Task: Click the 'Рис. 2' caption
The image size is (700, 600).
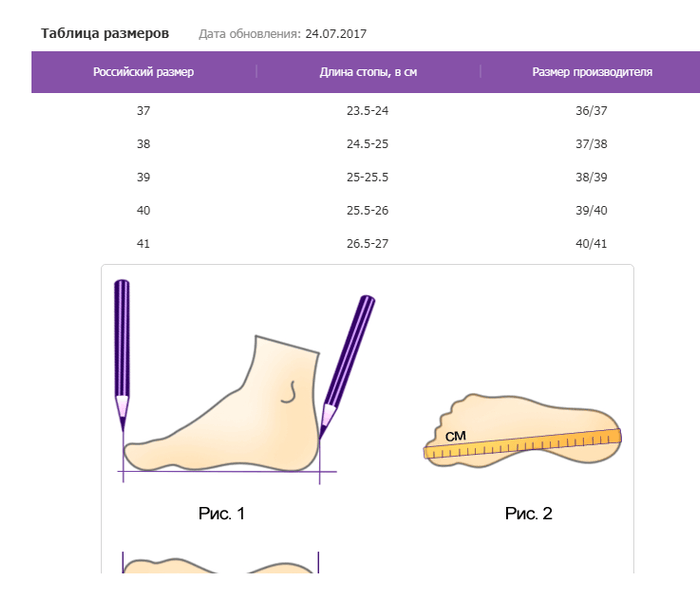Action: (x=529, y=513)
